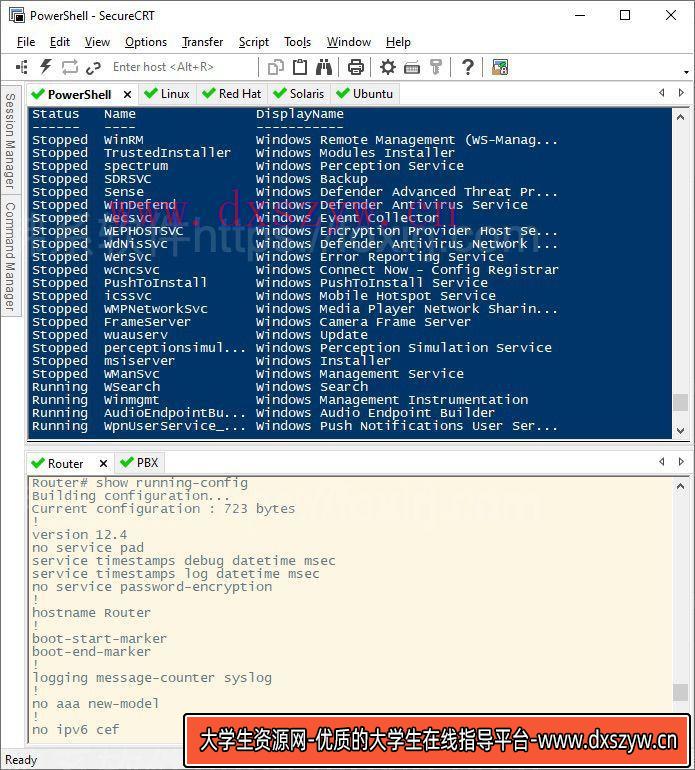Open the Script menu
The width and height of the screenshot is (695, 770).
[x=253, y=42]
